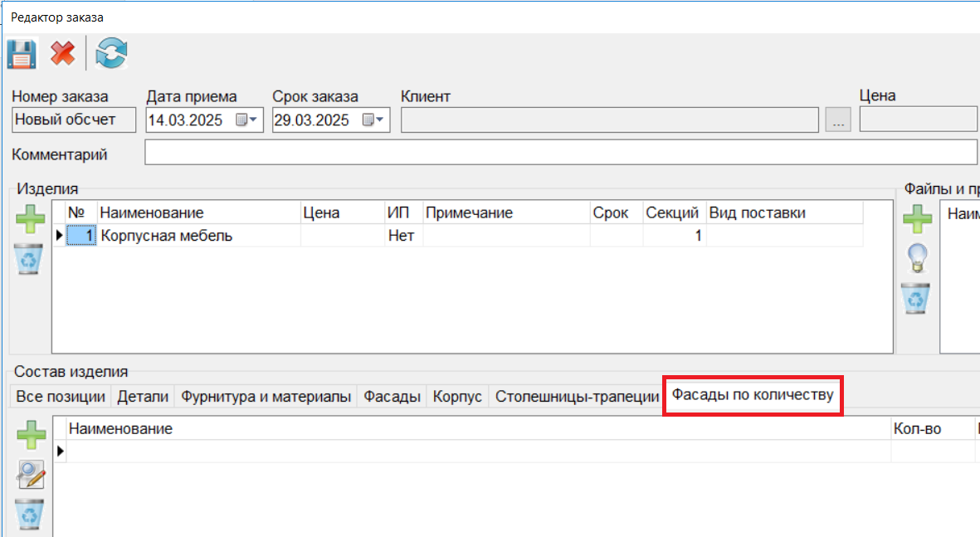Delete file using recycle bin in Файлы panel

[916, 298]
